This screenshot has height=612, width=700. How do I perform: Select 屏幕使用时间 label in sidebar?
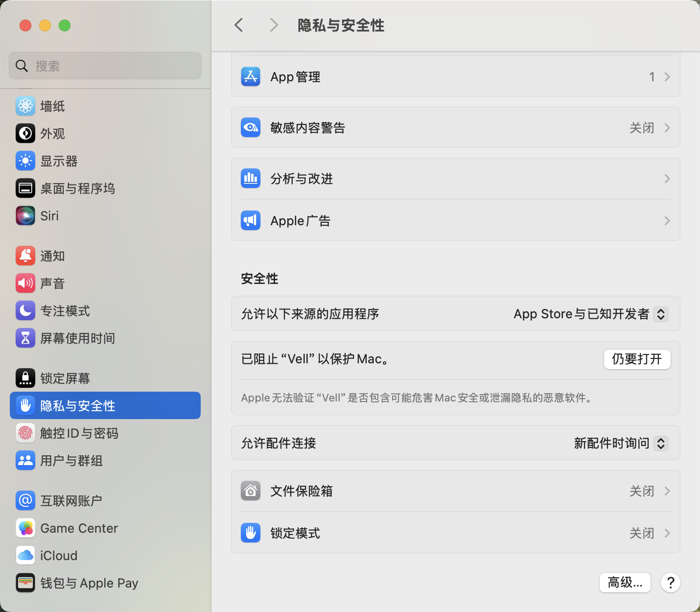[x=78, y=338]
